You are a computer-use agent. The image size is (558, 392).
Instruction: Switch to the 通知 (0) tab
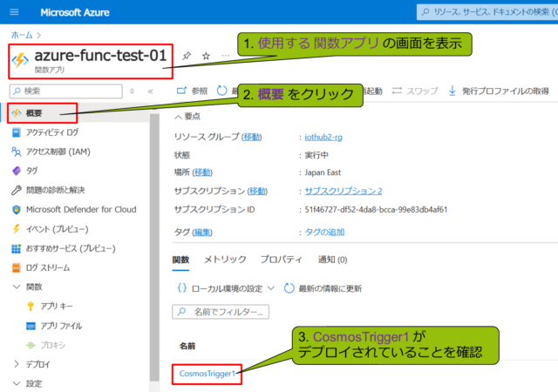click(x=332, y=260)
